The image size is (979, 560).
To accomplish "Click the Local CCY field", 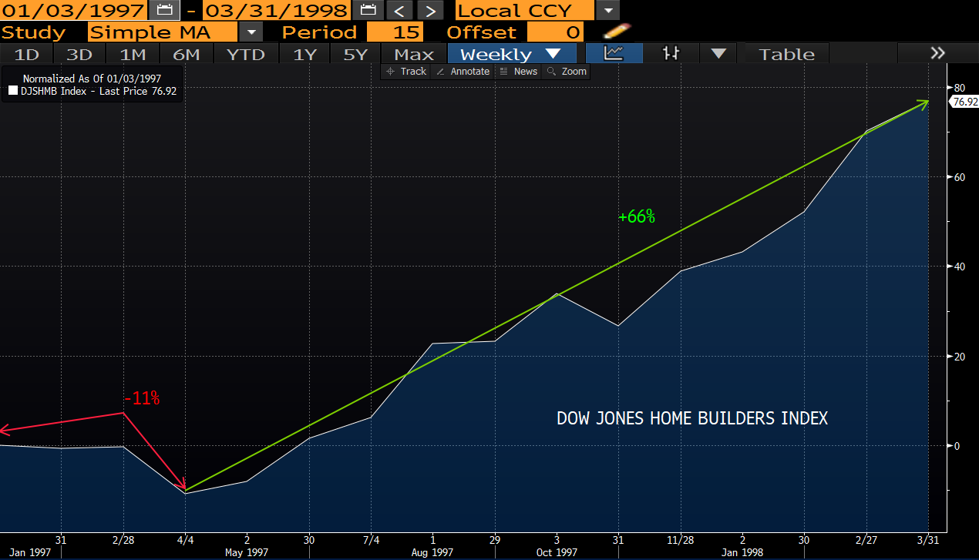I will click(526, 11).
